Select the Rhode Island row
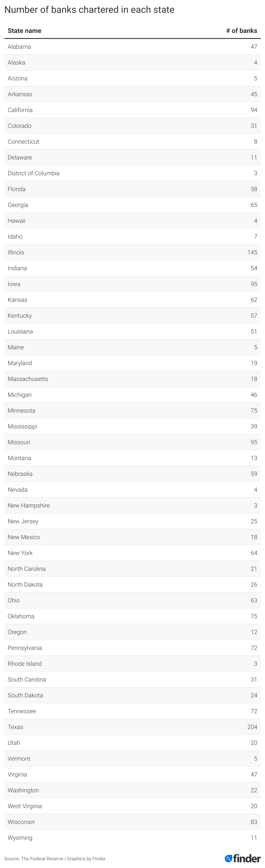Screen dimensions: 265x868 [x=132, y=663]
